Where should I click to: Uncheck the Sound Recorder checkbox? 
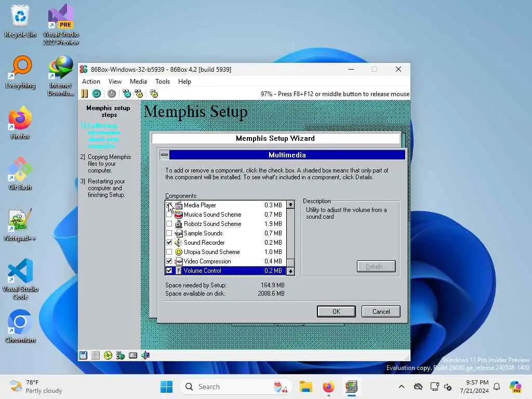click(x=169, y=243)
